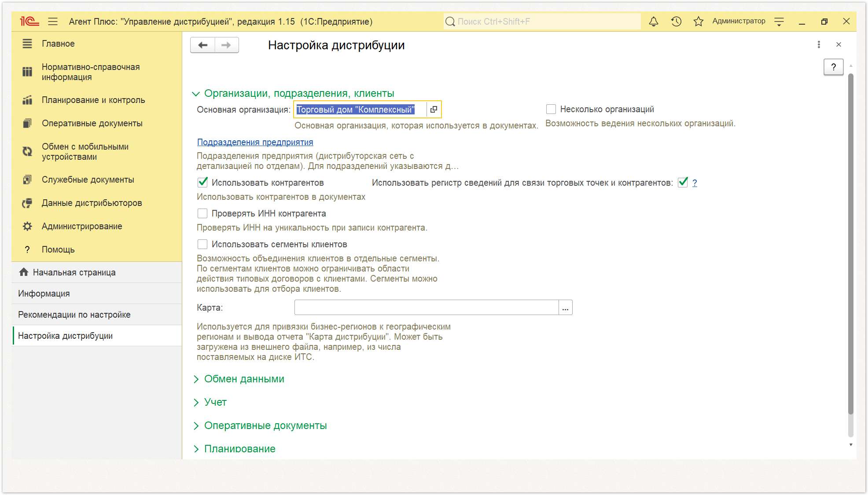Click the Обмен с мобильными устройствами sync icon

pos(27,151)
